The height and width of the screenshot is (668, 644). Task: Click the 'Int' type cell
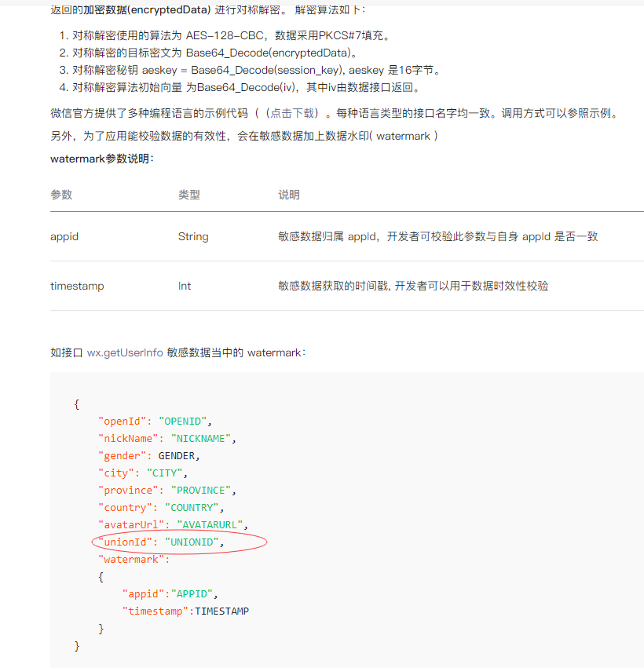tap(185, 286)
